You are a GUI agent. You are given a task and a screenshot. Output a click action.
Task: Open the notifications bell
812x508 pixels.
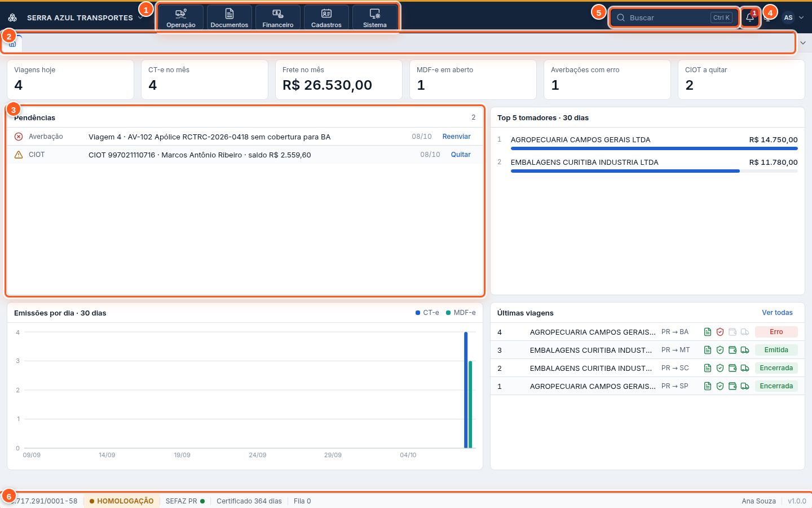750,17
